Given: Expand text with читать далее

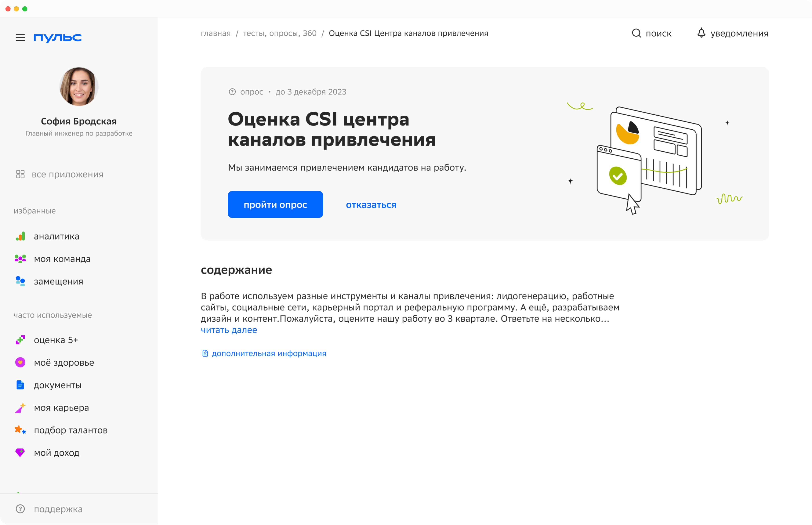Looking at the screenshot, I should [x=229, y=330].
